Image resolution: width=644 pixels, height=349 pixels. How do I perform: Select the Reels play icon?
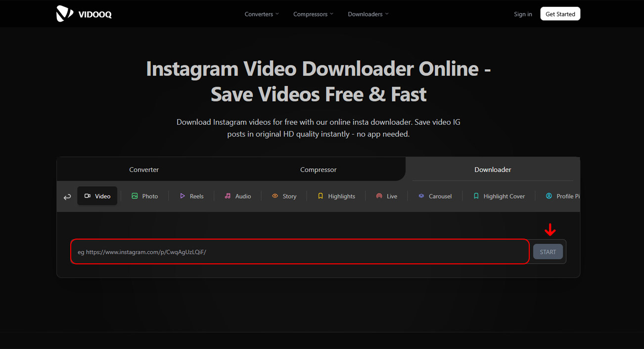183,196
